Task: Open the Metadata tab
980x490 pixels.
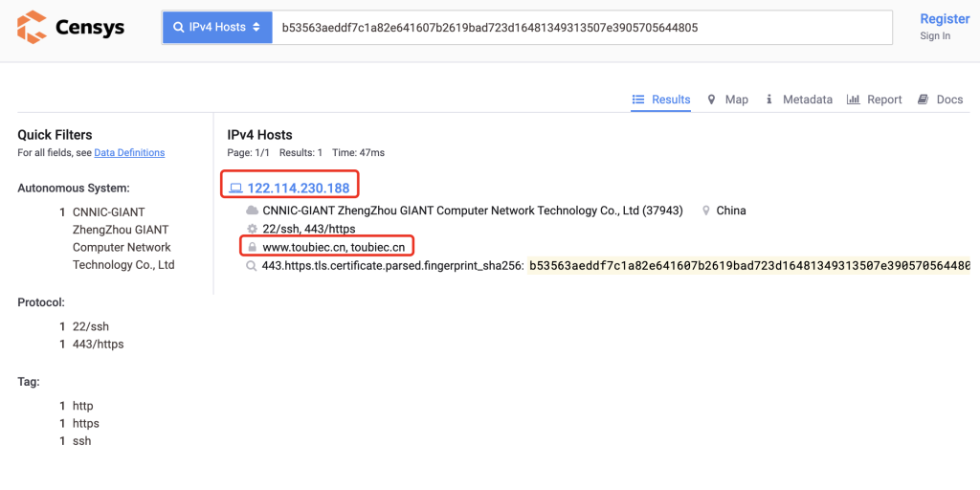Action: pyautogui.click(x=799, y=100)
